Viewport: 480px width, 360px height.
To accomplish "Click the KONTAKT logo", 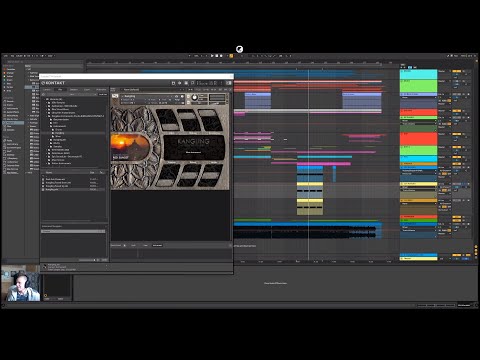I will coord(53,83).
